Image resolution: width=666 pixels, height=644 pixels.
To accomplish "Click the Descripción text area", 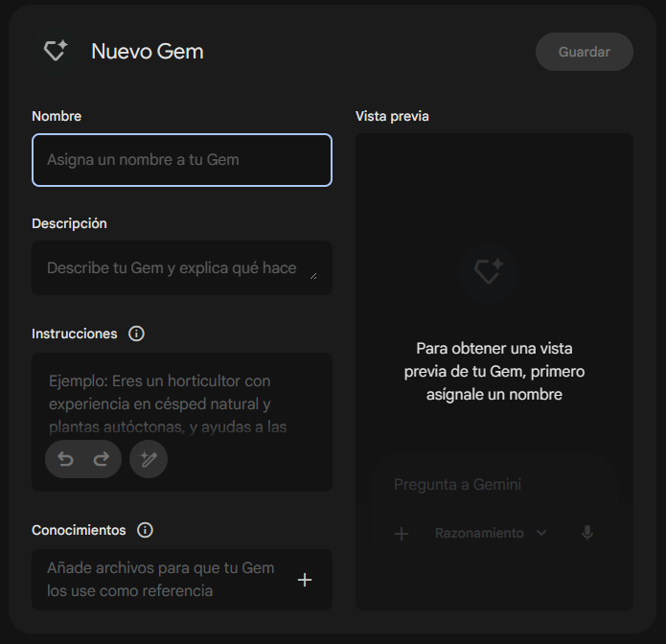I will pos(172,268).
